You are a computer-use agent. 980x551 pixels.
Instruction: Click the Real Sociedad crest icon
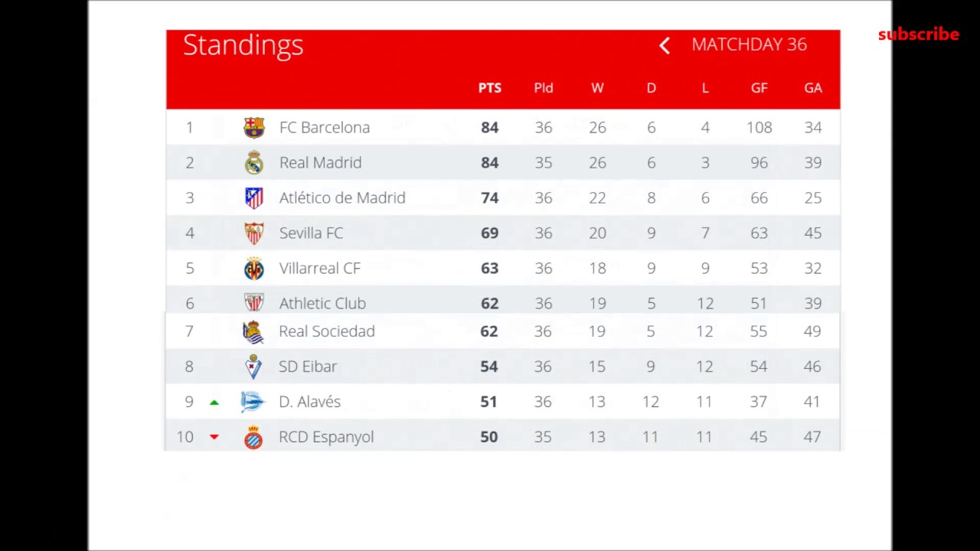point(253,331)
